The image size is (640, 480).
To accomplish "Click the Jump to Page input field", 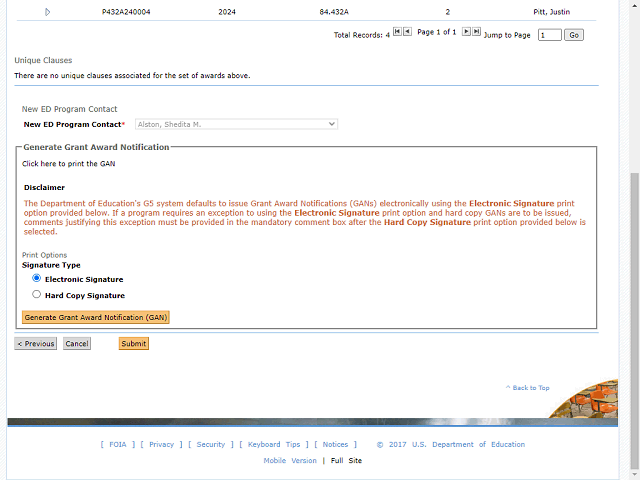I will pos(550,35).
